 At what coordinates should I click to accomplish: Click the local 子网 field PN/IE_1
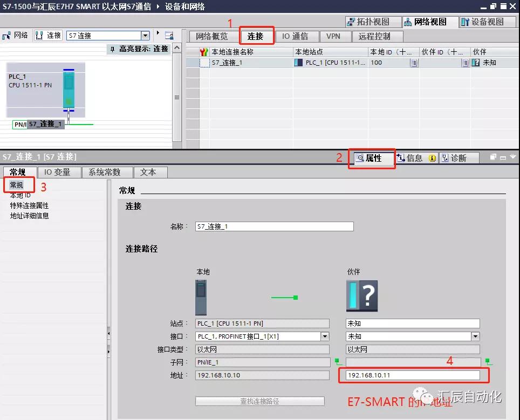pyautogui.click(x=262, y=362)
